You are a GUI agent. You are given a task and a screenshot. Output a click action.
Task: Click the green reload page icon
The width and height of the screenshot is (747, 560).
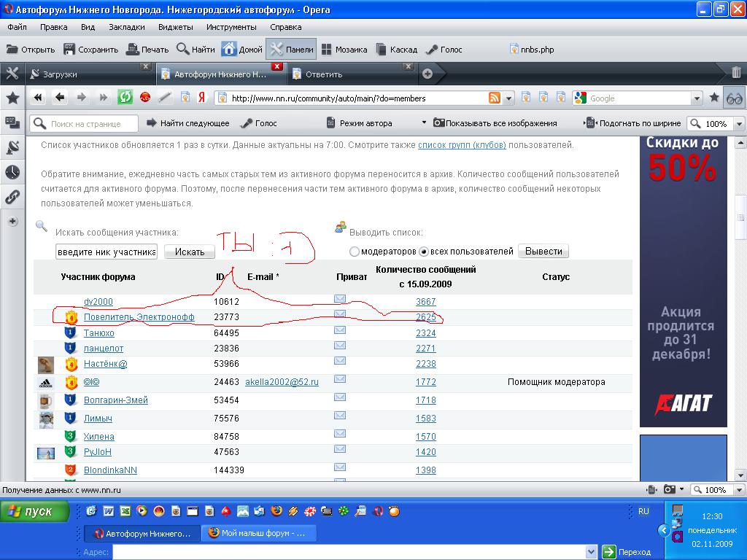pyautogui.click(x=125, y=98)
